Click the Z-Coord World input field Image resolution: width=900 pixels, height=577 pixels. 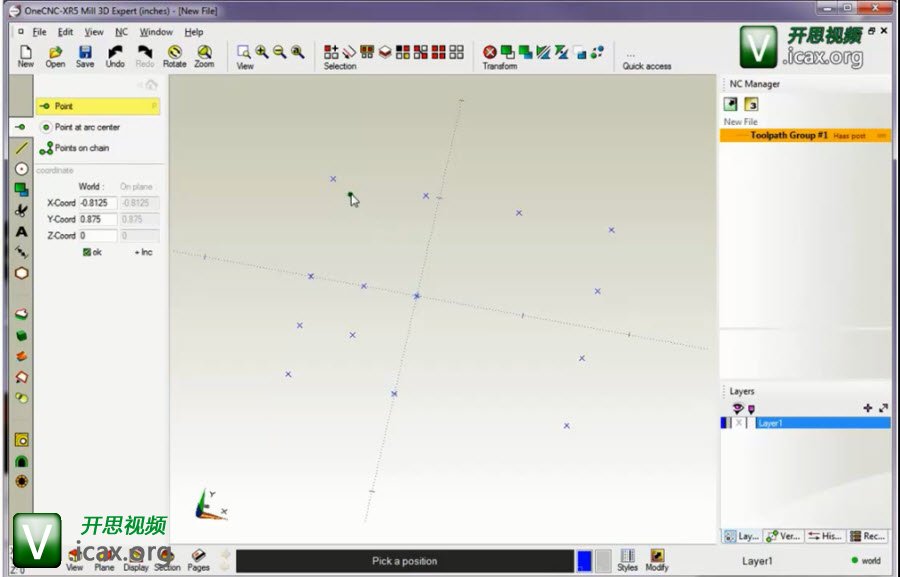98,235
